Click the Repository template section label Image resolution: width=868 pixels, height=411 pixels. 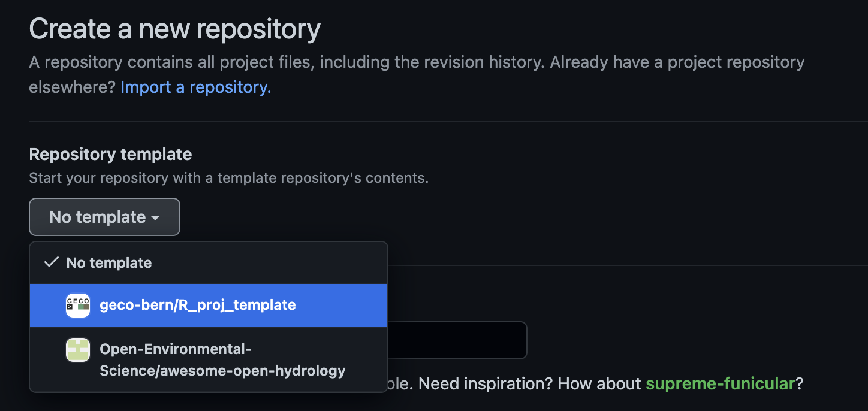[110, 154]
